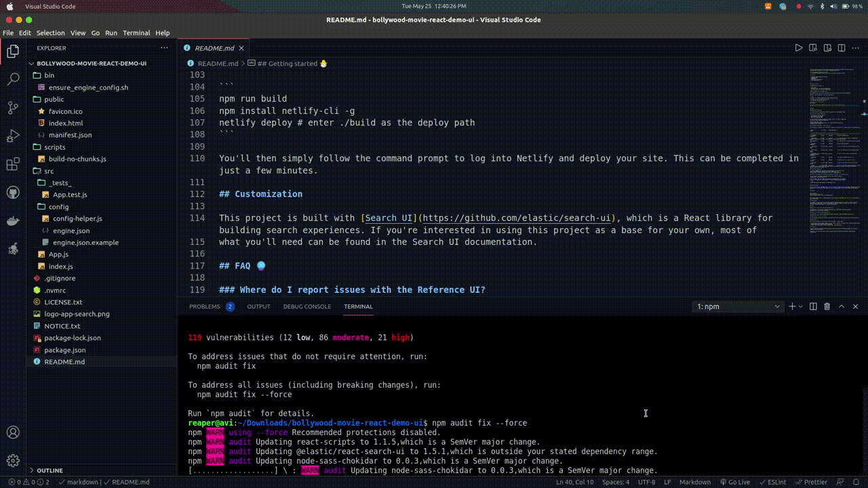The image size is (868, 488).
Task: Open the 1: npm terminal selector dropdown
Action: (738, 306)
